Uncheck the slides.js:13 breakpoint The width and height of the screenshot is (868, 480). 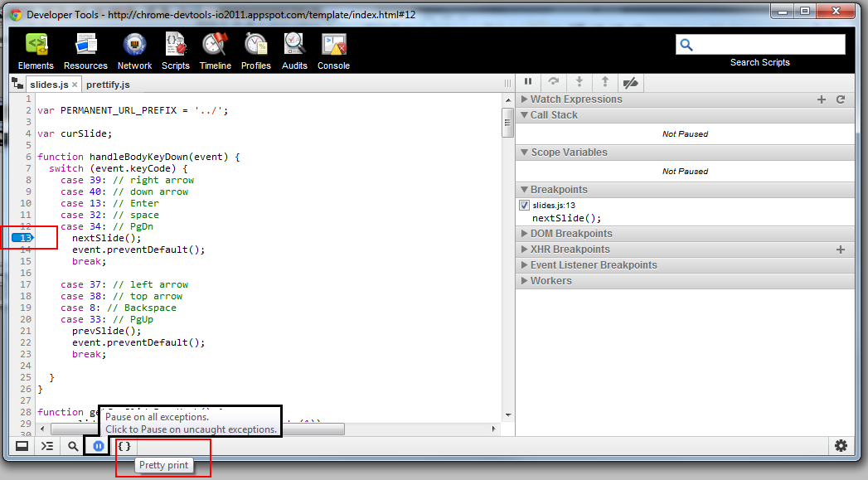(525, 205)
